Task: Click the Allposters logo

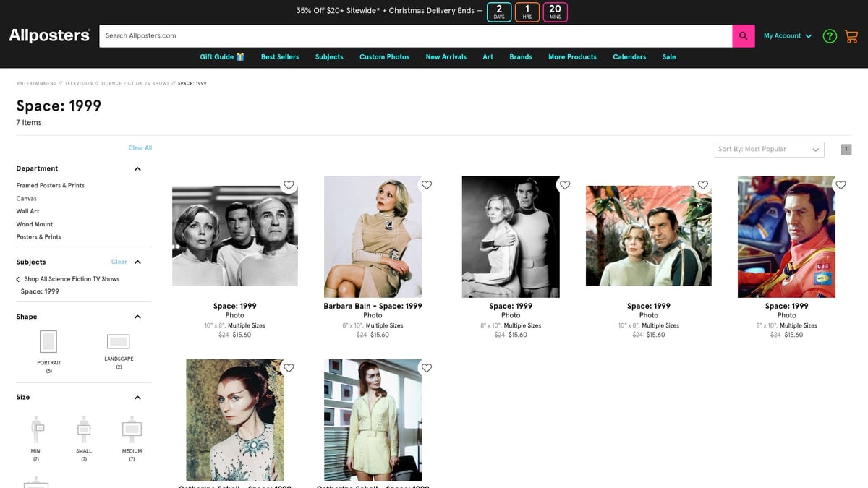Action: click(x=49, y=35)
